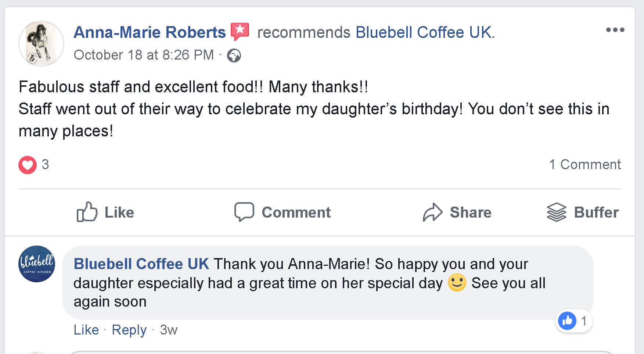
Task: Click the Comment speech bubble icon
Action: click(x=244, y=212)
